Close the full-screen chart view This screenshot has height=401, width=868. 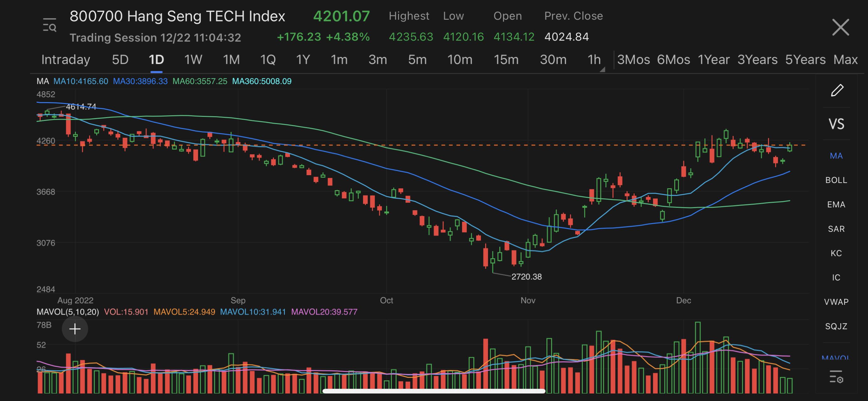[x=840, y=27]
